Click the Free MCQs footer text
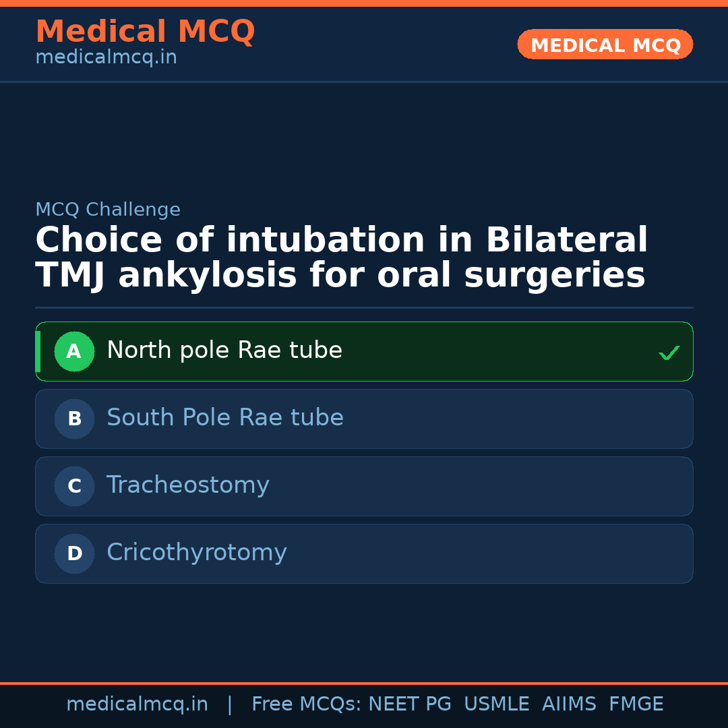The image size is (728, 728). pos(306,704)
